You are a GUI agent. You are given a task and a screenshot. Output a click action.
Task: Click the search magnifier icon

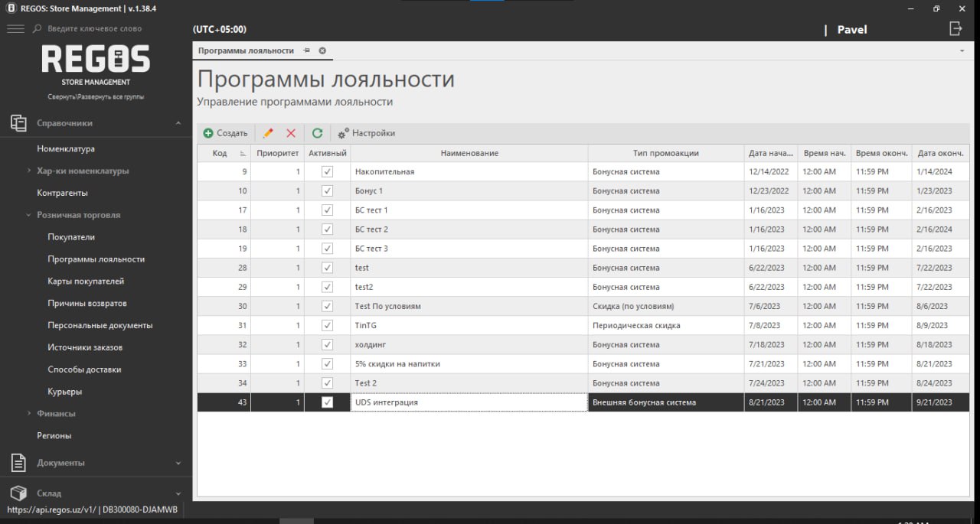click(x=37, y=29)
